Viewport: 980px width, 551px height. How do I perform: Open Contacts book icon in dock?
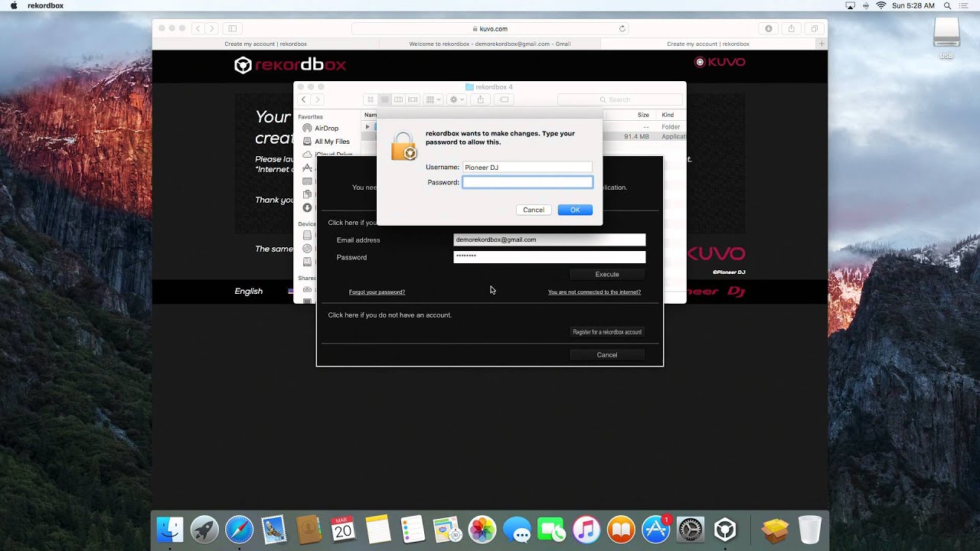pos(309,530)
